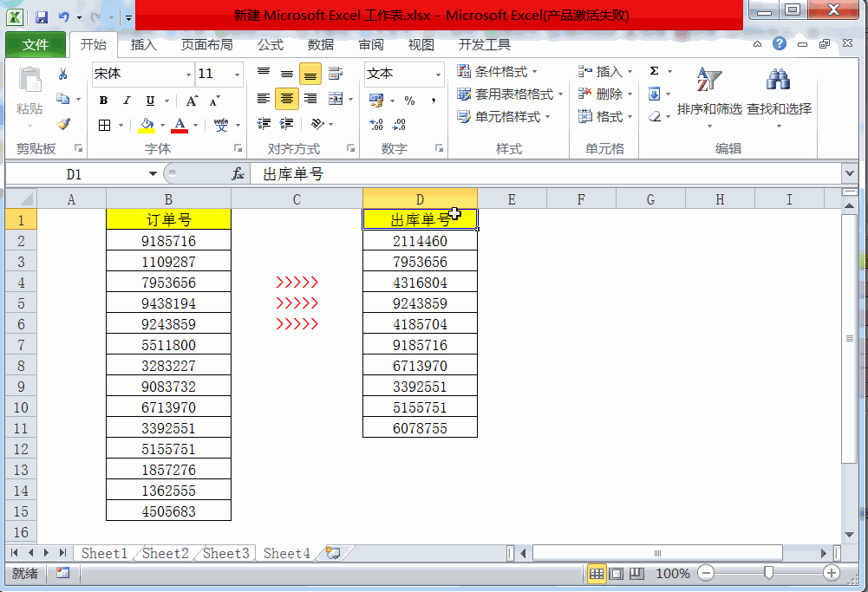Toggle Align Text Left

[264, 99]
